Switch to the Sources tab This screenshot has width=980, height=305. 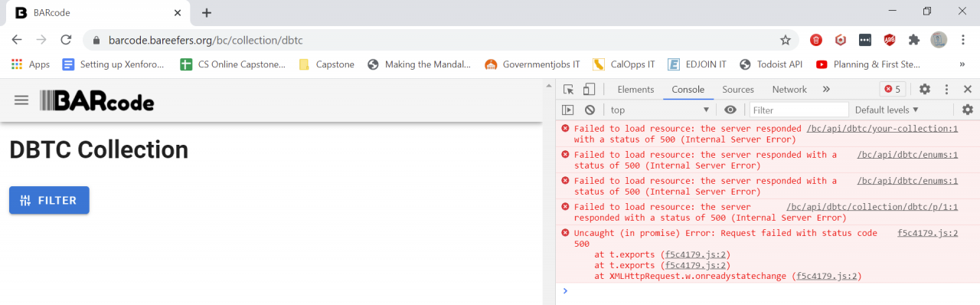click(738, 89)
